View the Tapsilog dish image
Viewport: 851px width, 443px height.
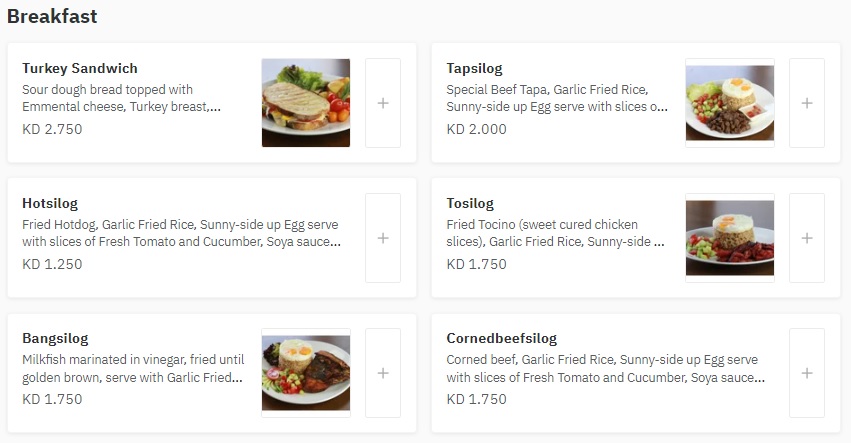729,103
